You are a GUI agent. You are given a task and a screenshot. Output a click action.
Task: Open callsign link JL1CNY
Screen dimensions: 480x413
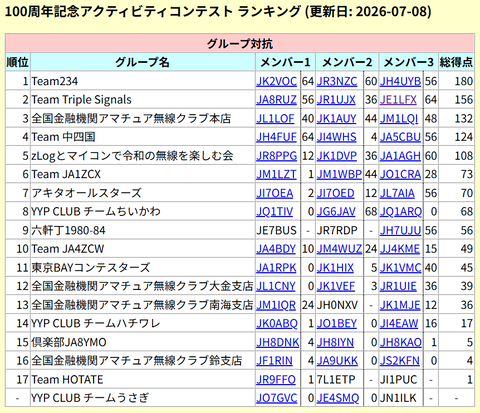276,286
